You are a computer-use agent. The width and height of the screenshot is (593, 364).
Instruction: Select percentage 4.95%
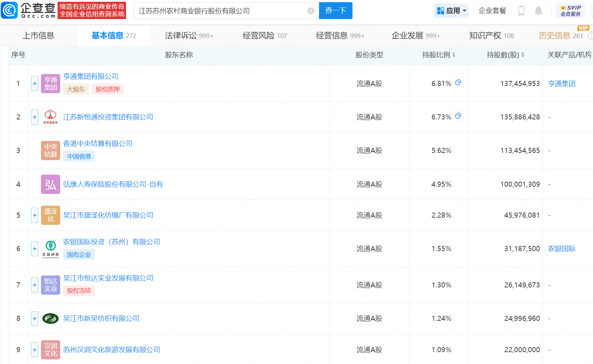[x=441, y=185]
